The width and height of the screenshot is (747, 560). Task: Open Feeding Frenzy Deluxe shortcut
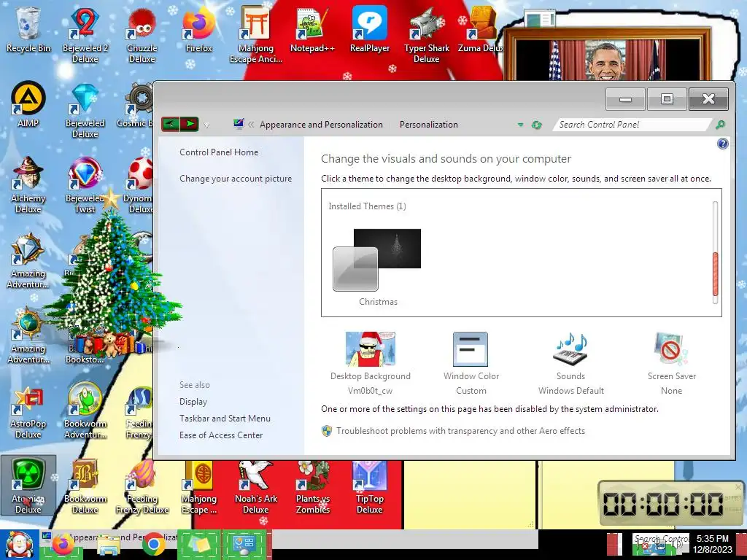click(142, 486)
